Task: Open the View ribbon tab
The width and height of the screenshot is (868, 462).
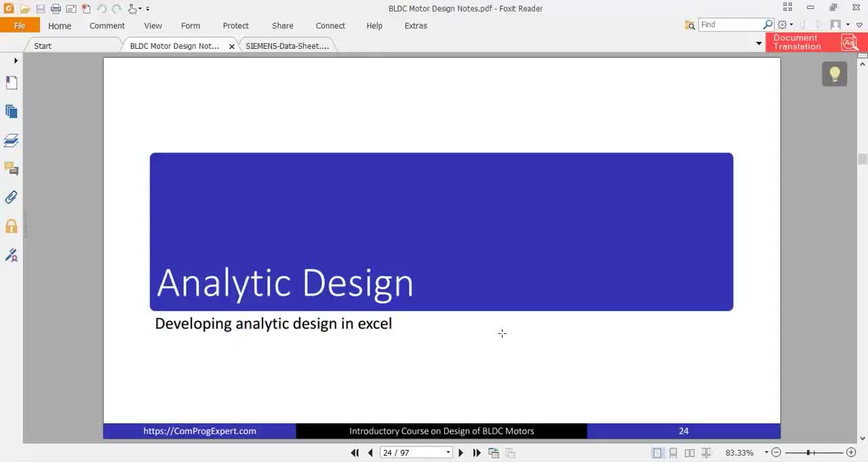Action: click(153, 26)
